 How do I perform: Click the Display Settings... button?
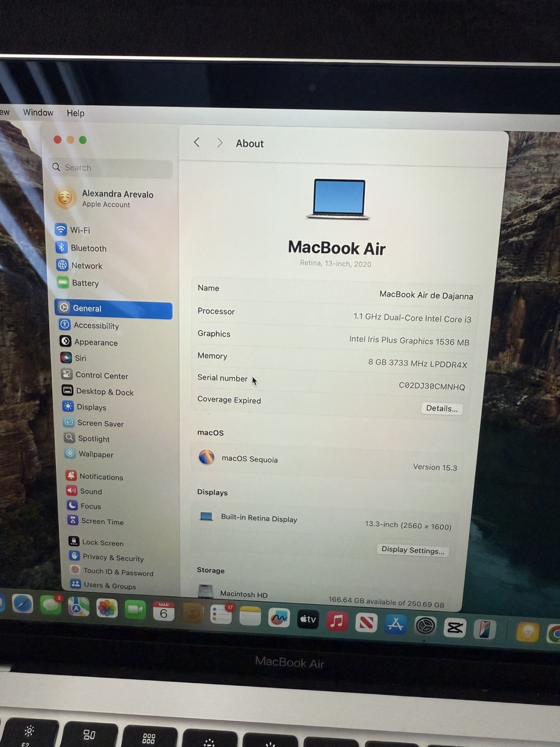click(413, 550)
